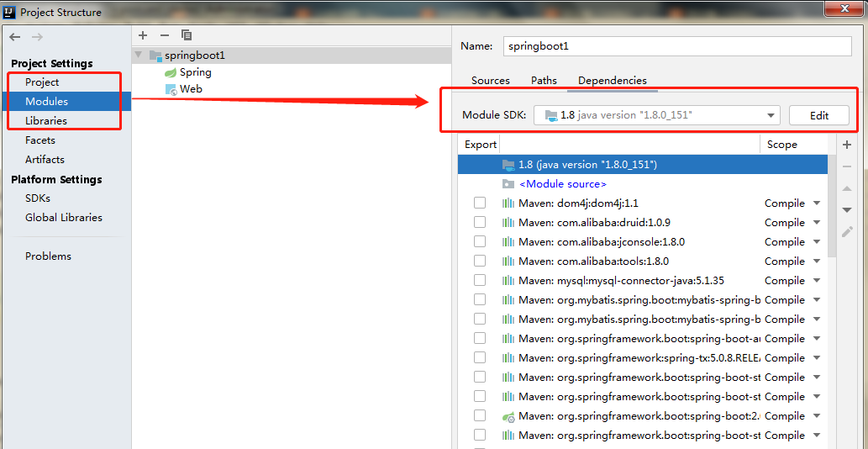The height and width of the screenshot is (449, 868).
Task: Move the dependency down
Action: [846, 210]
